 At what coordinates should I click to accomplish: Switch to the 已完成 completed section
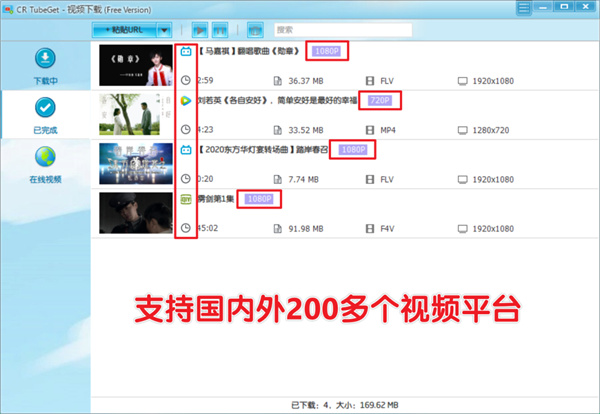pos(45,115)
